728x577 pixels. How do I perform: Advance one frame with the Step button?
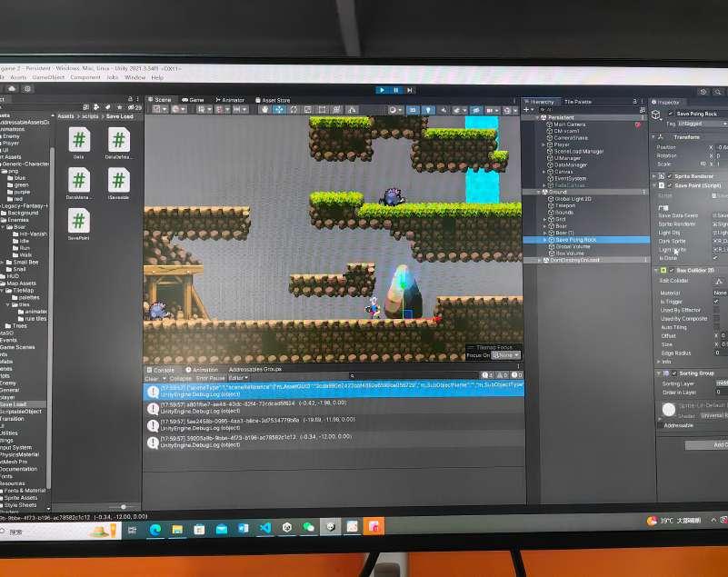(410, 90)
